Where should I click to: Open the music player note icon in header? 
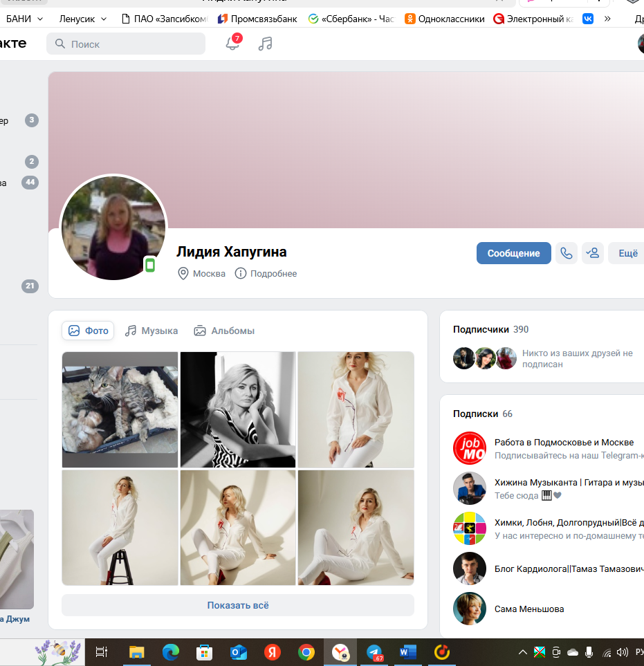click(x=265, y=44)
